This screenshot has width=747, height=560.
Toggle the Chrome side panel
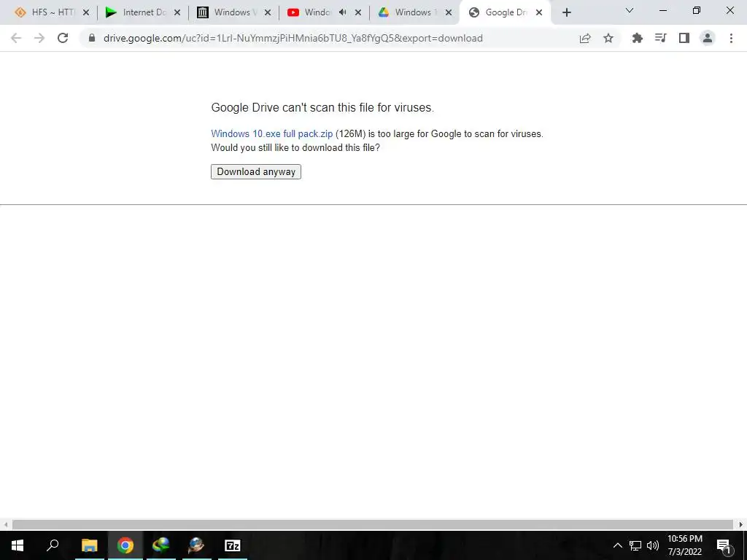point(684,38)
